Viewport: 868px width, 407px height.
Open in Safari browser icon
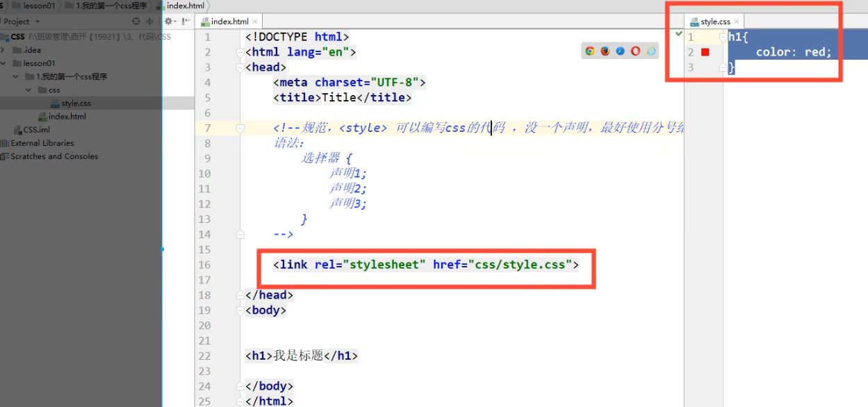621,51
